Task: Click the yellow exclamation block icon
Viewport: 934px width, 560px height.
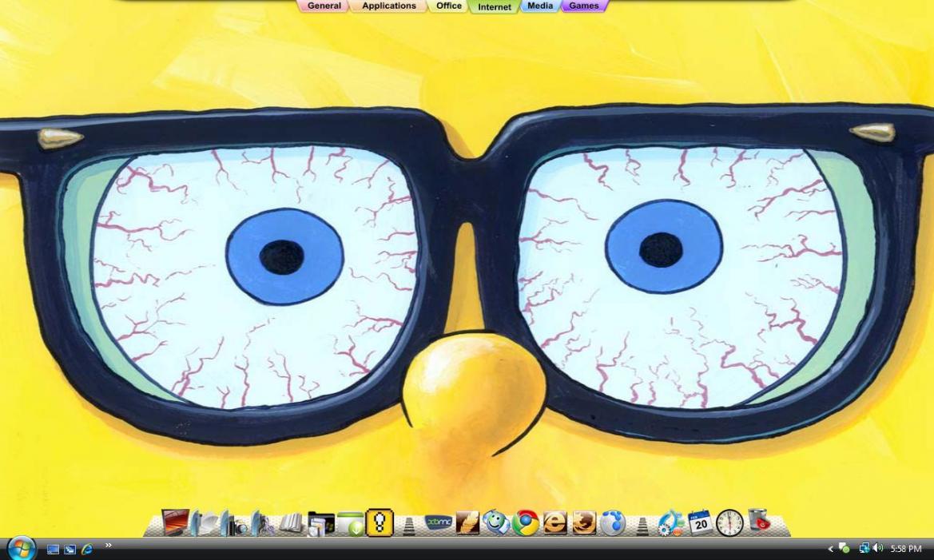Action: (380, 523)
